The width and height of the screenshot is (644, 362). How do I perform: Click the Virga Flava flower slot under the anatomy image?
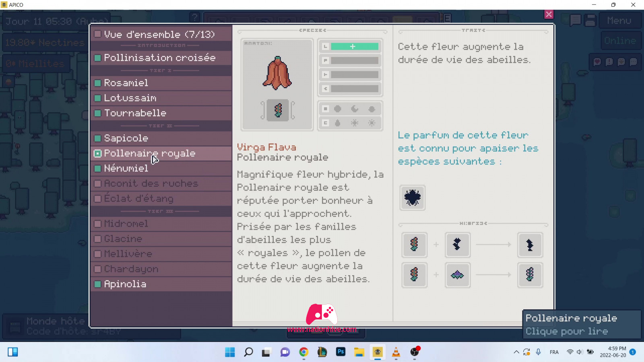coord(278,110)
